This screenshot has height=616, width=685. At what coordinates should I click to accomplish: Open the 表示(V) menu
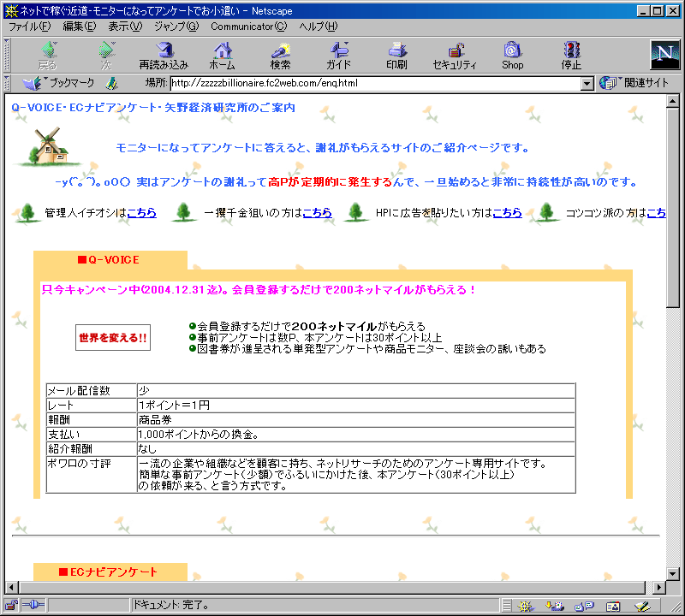pyautogui.click(x=125, y=27)
